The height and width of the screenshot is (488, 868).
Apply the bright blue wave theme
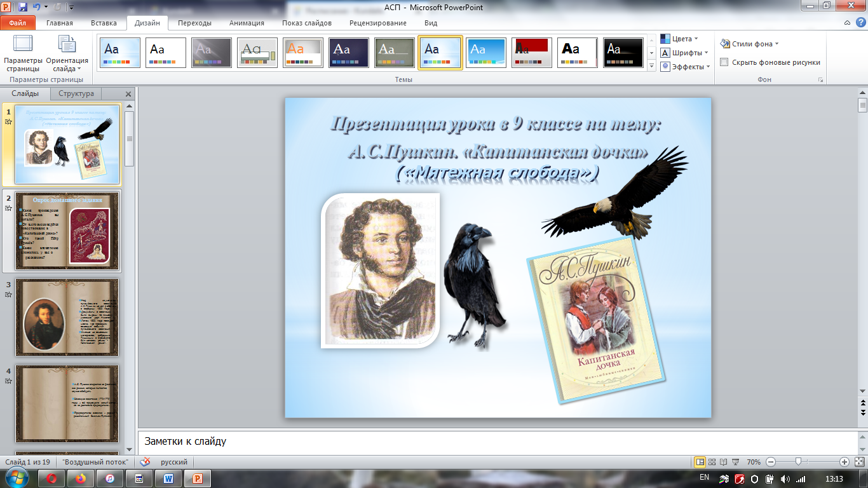pyautogui.click(x=486, y=53)
